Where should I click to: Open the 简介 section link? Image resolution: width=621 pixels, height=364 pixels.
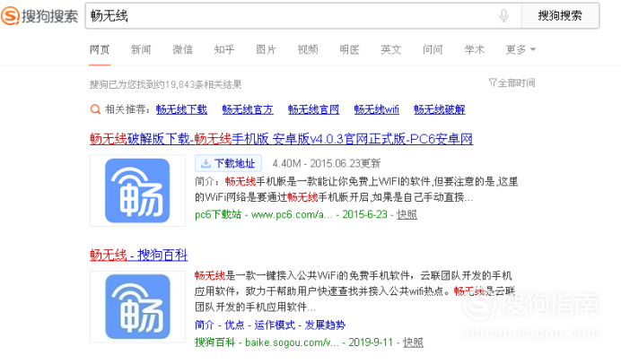pos(205,325)
